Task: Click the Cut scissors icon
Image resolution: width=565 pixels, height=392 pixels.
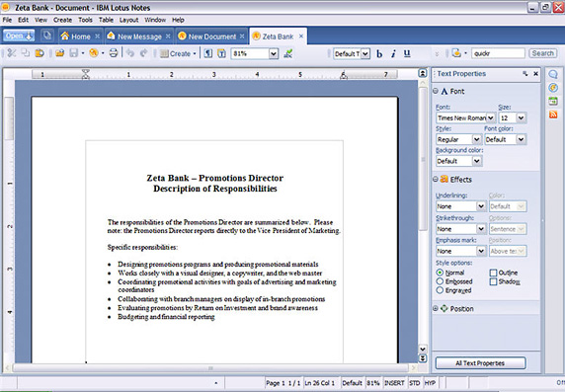Action: click(12, 53)
